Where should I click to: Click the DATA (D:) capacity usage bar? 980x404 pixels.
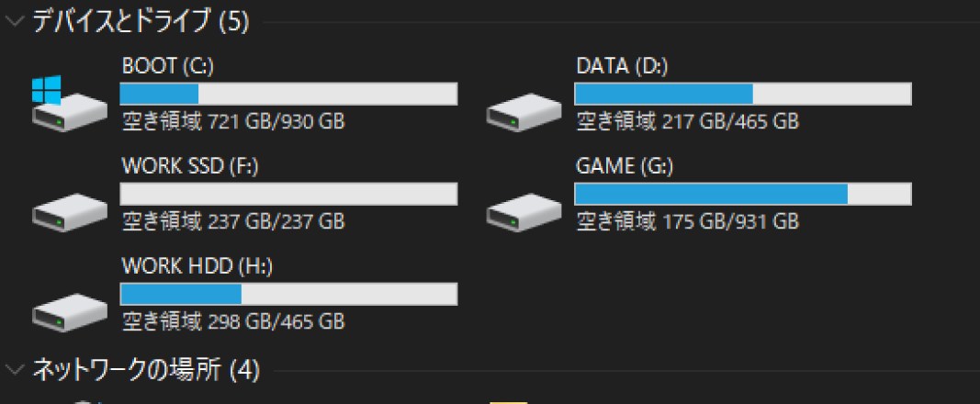(x=742, y=94)
